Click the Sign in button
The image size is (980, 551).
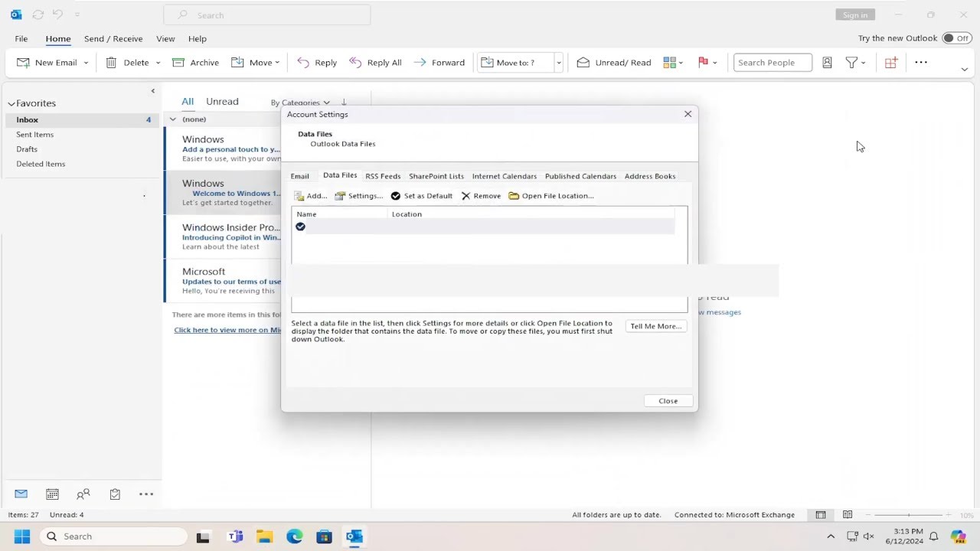pyautogui.click(x=855, y=15)
